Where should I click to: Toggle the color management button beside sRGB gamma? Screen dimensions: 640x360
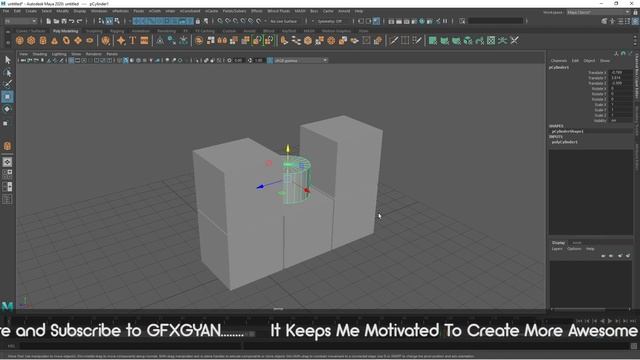click(270, 60)
